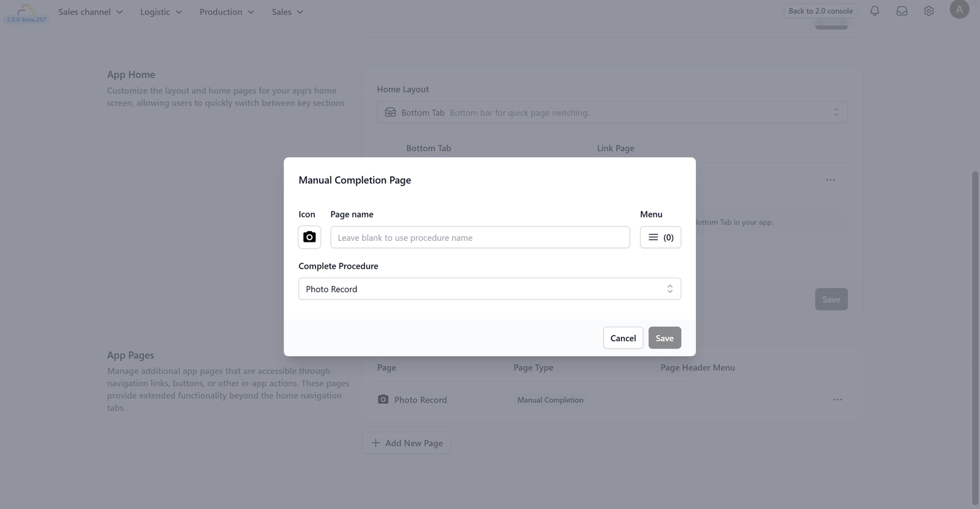Open the notifications bell
This screenshot has width=980, height=509.
tap(875, 11)
